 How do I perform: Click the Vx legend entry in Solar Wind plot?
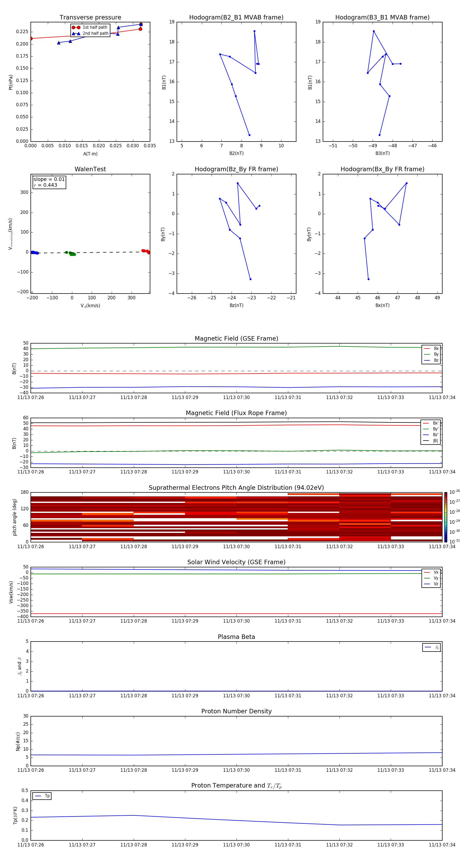(431, 572)
